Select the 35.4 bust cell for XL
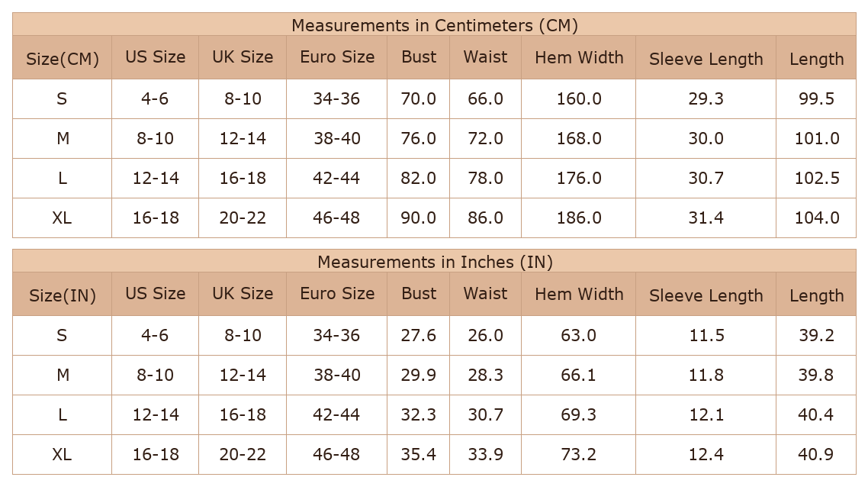Viewport: 868px width, 490px height. pos(418,454)
